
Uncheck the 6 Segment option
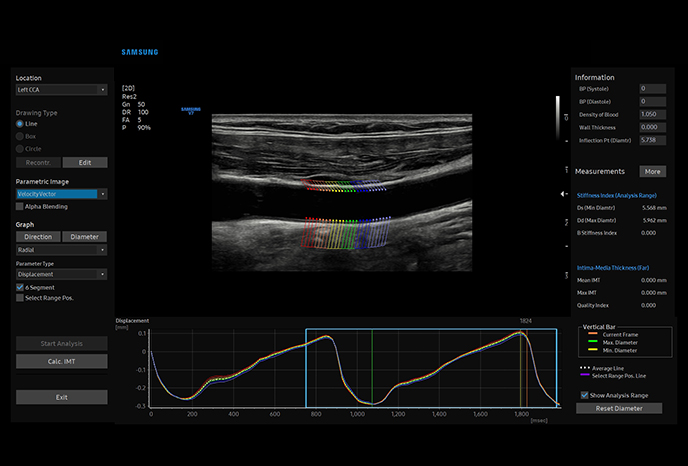[x=20, y=287]
